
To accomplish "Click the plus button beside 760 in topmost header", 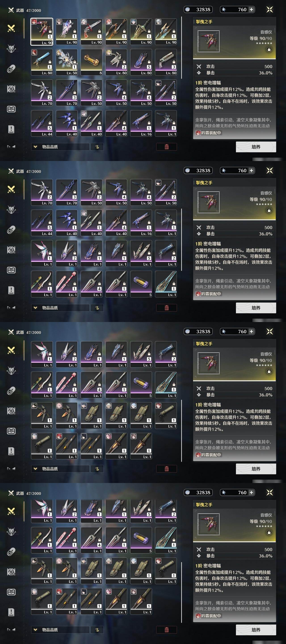I will [x=251, y=9].
